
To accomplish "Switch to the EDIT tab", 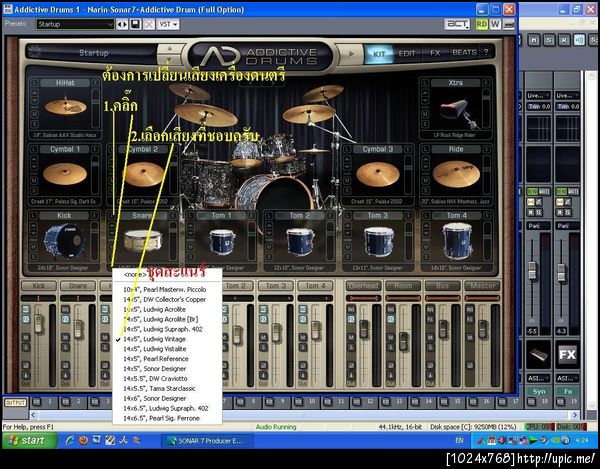I will (406, 54).
